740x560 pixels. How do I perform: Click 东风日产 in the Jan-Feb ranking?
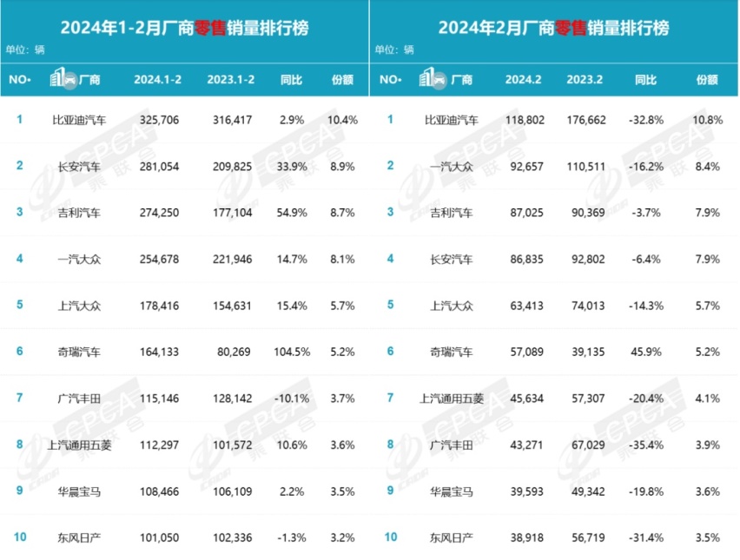[79, 537]
